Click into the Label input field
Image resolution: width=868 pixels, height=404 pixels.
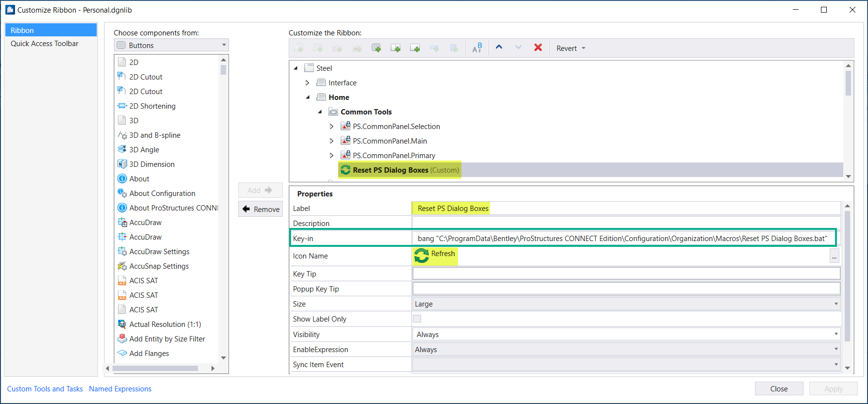pyautogui.click(x=626, y=208)
